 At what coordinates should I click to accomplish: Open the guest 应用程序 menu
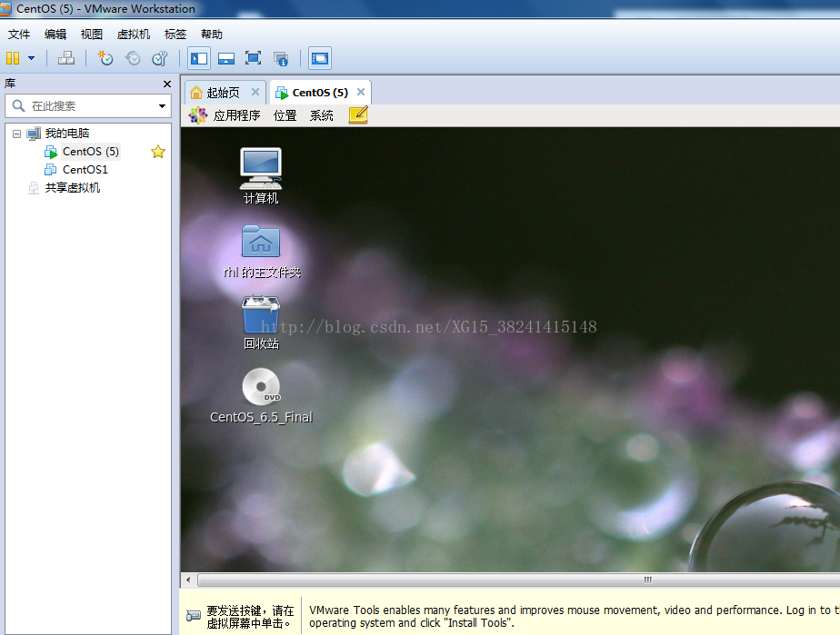236,115
